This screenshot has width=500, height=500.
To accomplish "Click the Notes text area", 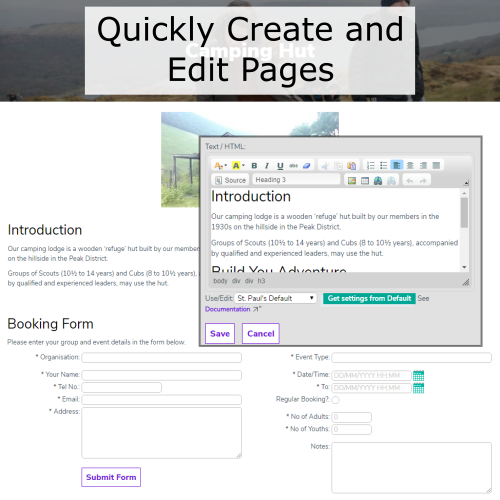I will pos(412,468).
